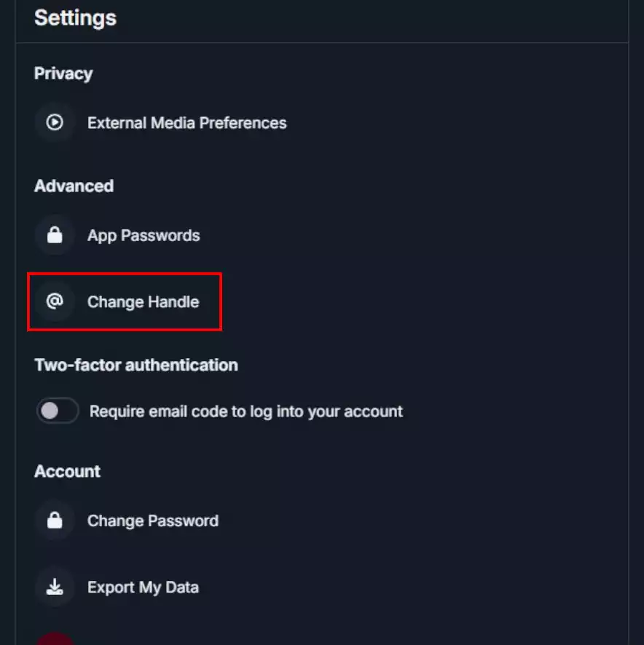Click the Advanced section heading

point(74,186)
